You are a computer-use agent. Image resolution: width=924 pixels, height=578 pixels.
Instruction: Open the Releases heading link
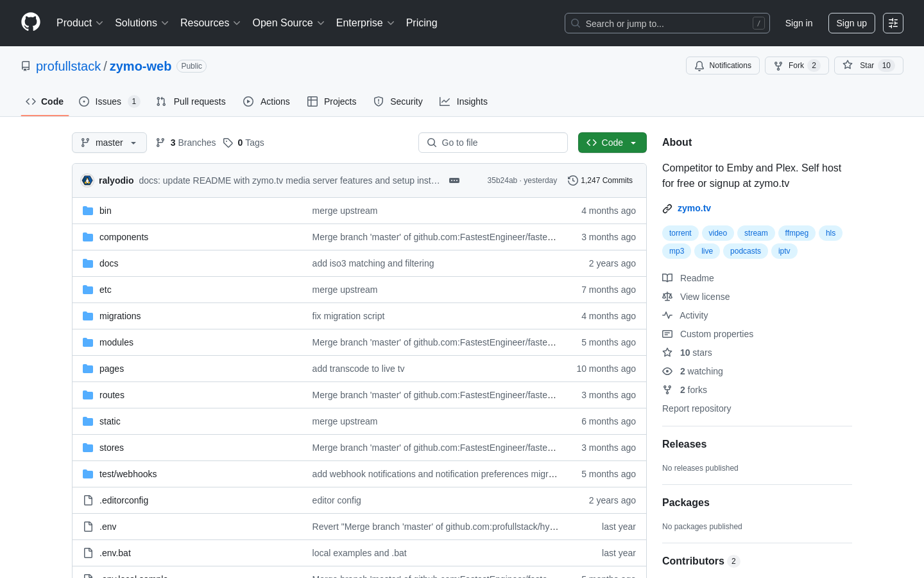pos(684,444)
